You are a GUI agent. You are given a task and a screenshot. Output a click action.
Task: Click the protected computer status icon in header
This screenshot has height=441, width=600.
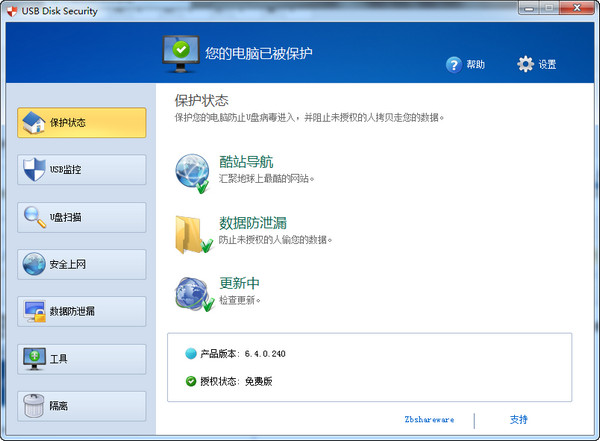[x=181, y=54]
